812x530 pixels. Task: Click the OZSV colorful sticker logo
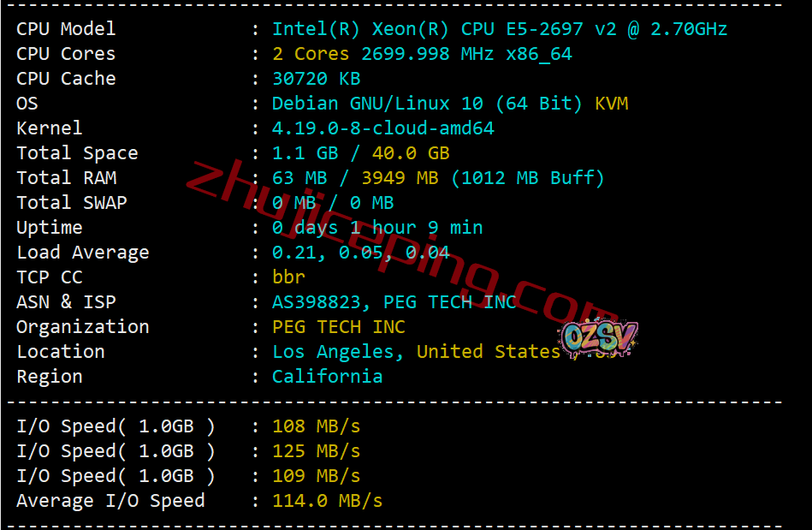[600, 338]
